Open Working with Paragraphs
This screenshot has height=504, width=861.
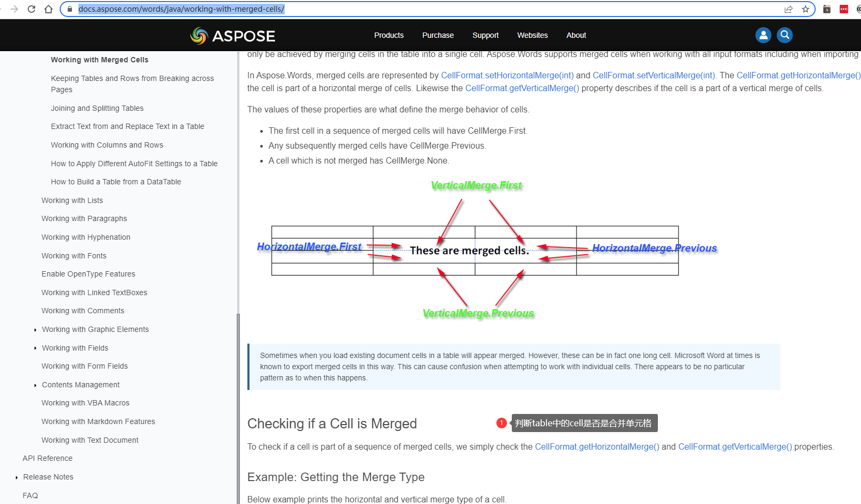84,218
